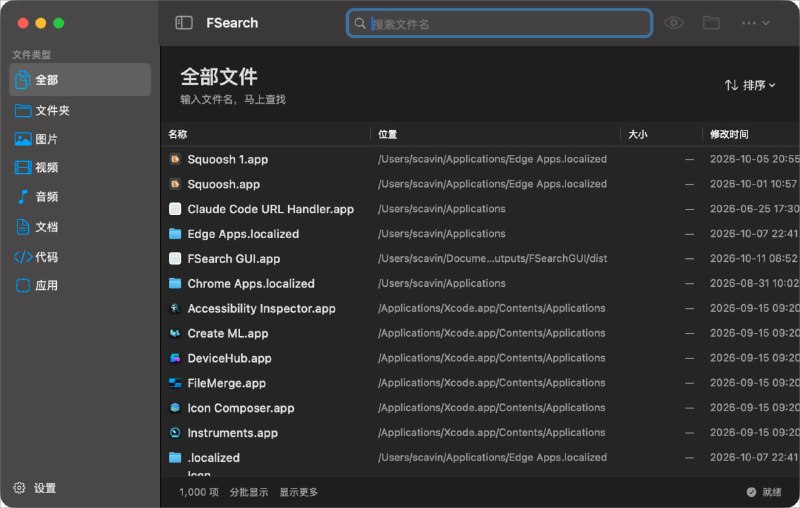Click the 文件夹 folder icon in sidebar
This screenshot has height=508, width=800.
(x=23, y=111)
